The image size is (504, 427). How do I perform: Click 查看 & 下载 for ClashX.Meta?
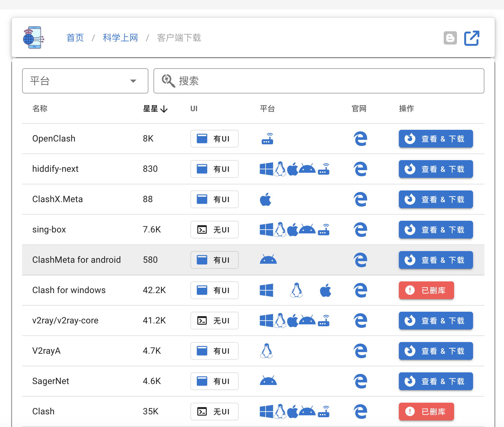point(436,199)
